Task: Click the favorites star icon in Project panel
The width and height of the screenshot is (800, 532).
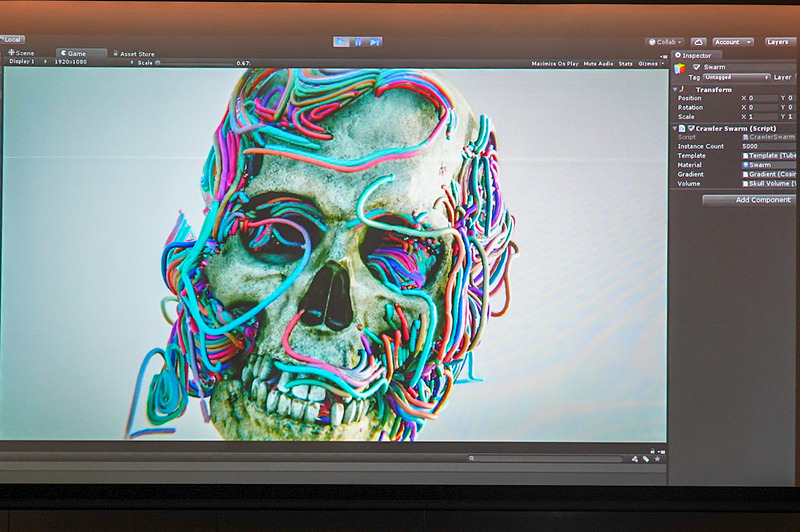Action: pos(657,459)
